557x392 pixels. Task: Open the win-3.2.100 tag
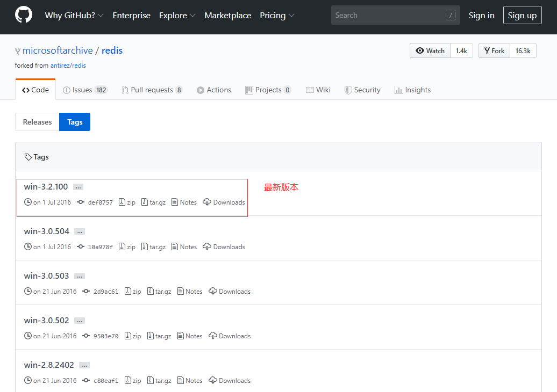46,186
